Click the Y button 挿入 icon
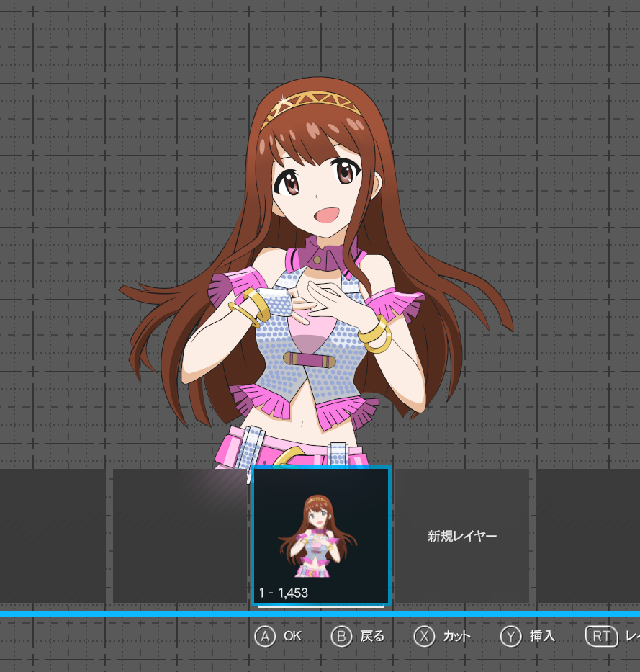 point(510,637)
